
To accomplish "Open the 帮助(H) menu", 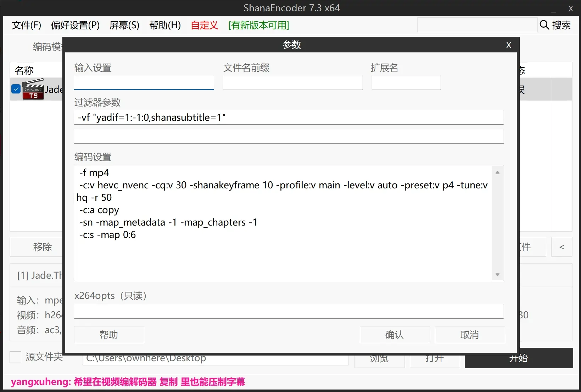I will 165,25.
